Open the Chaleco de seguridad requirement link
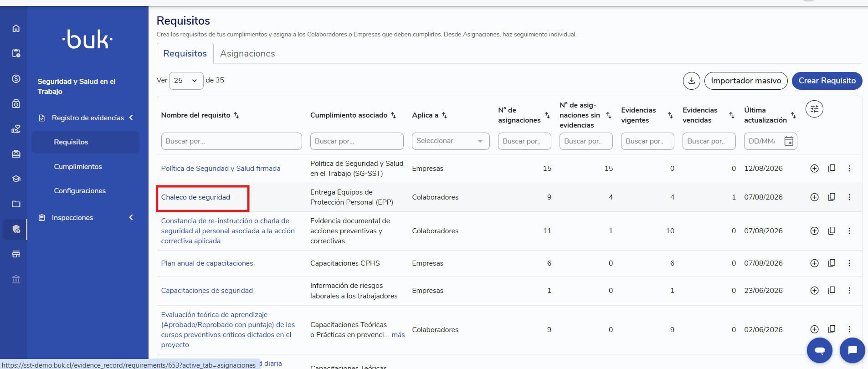Viewport: 868px width, 369px height. point(195,197)
